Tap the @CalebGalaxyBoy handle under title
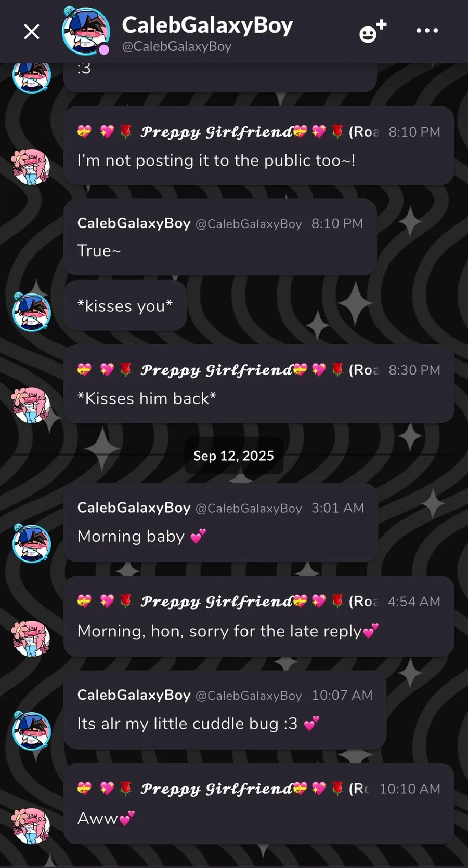 pos(176,46)
